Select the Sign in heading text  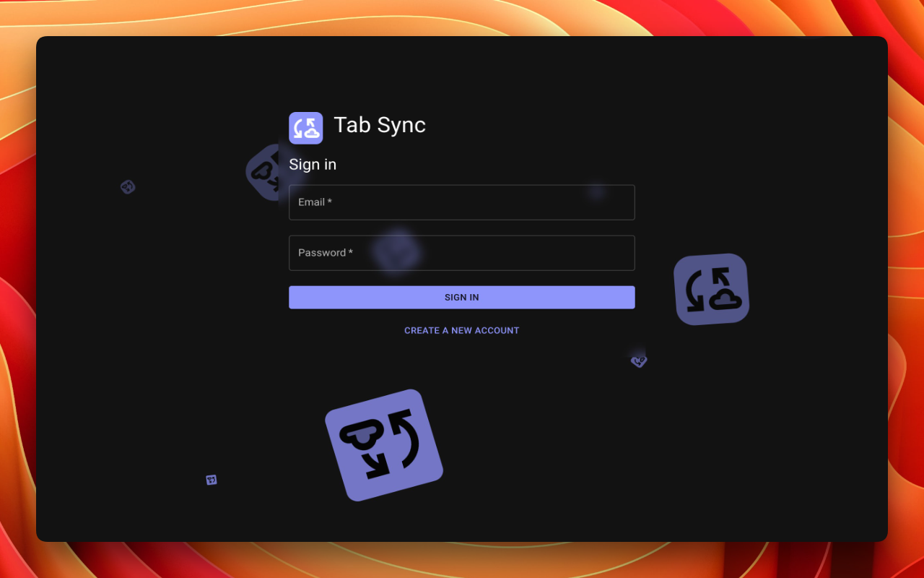312,164
